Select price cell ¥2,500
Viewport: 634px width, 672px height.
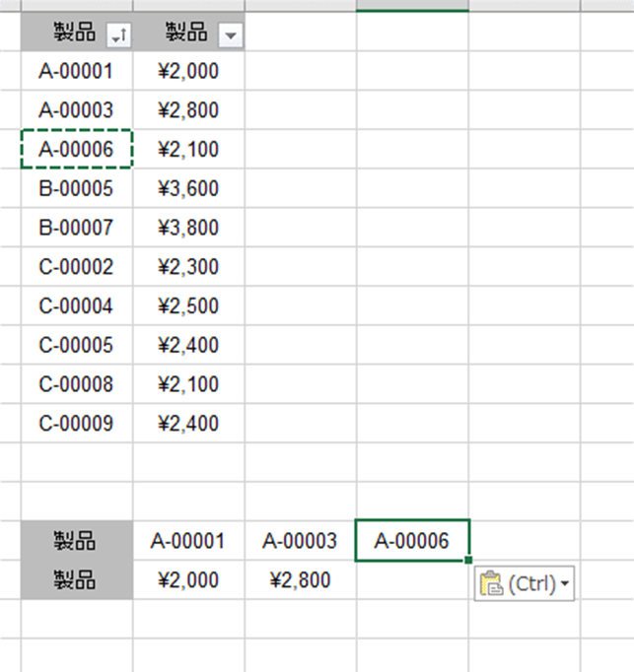click(x=188, y=305)
